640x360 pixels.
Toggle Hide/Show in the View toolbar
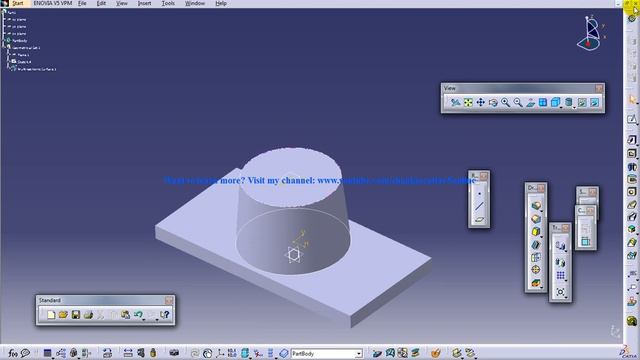click(x=582, y=102)
